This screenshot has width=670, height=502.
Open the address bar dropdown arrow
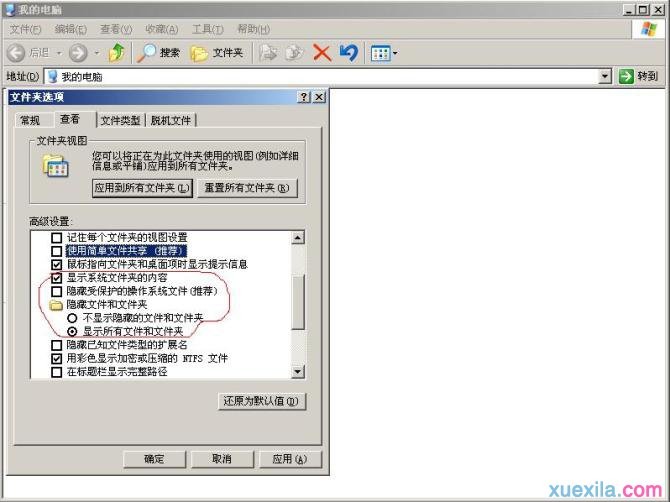605,76
